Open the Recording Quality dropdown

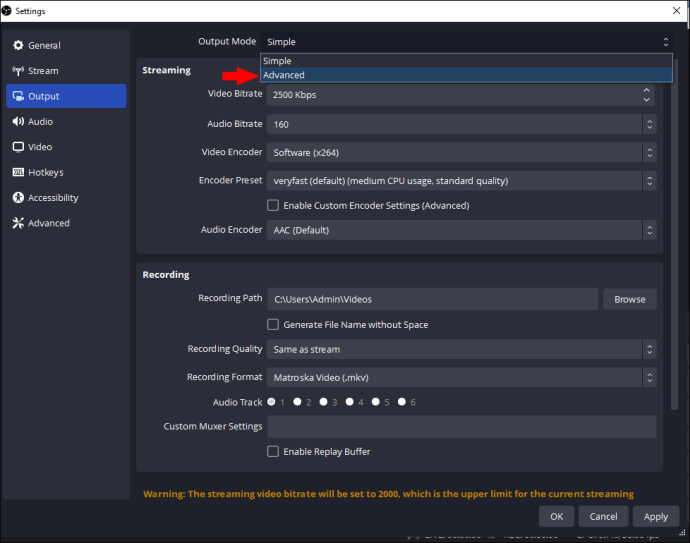click(x=461, y=349)
